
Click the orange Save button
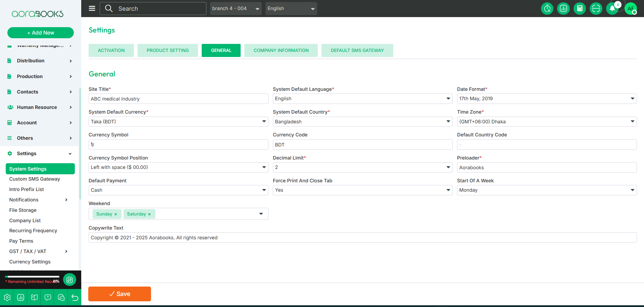coord(119,294)
